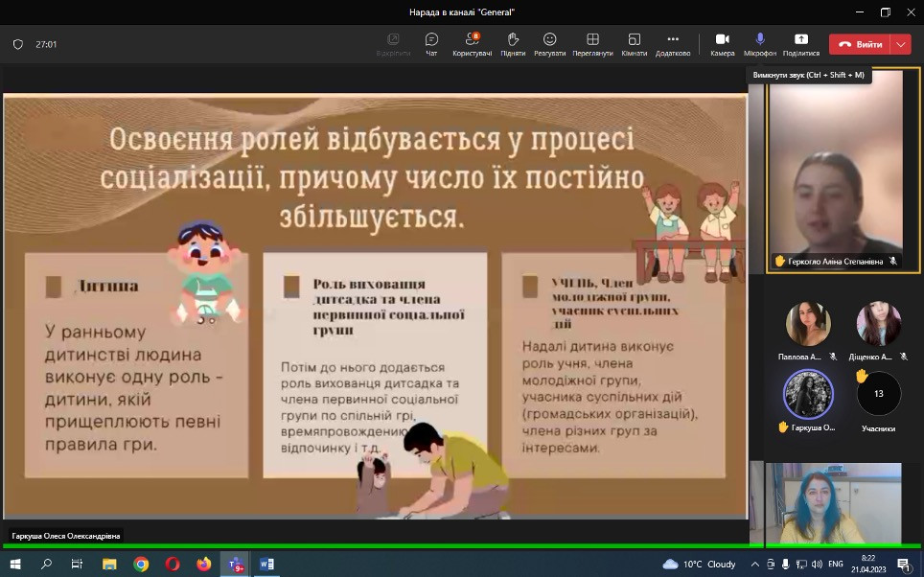Click presenter name Гаркуша Олеся Олександрівна

[66, 536]
